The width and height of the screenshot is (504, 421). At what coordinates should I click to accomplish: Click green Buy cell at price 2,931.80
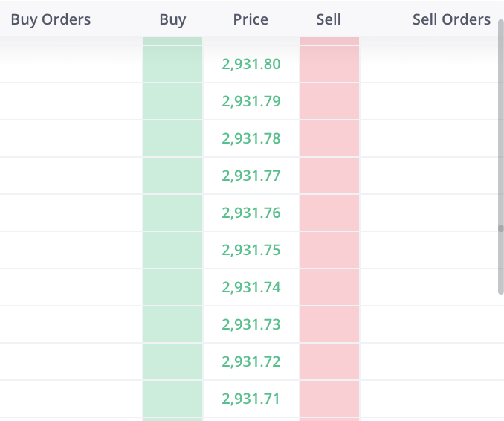172,64
